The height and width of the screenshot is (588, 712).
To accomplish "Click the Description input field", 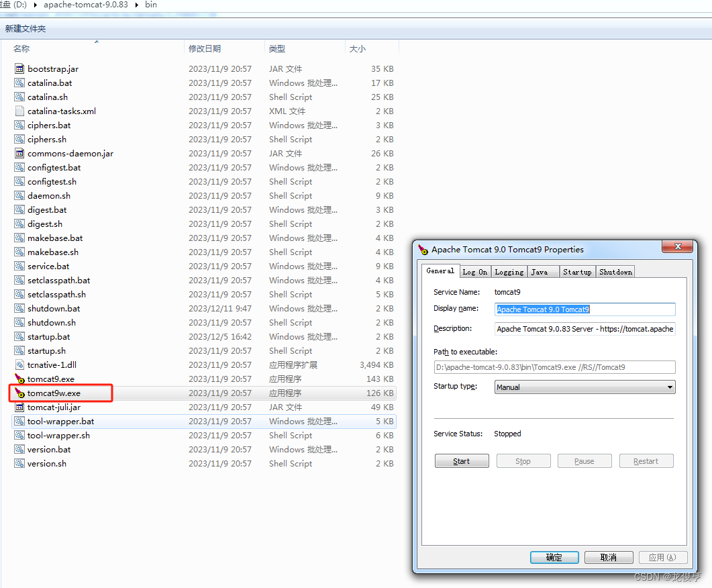I will [585, 329].
